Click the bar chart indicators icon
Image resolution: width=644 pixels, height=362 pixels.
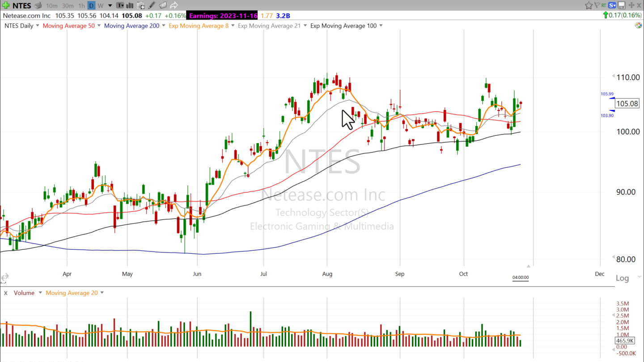point(130,5)
